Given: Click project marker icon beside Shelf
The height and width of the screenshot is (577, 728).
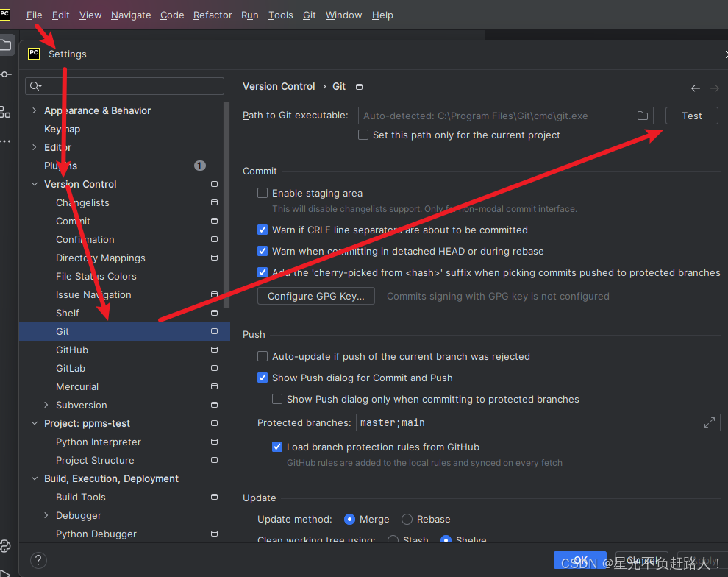Looking at the screenshot, I should 214,313.
